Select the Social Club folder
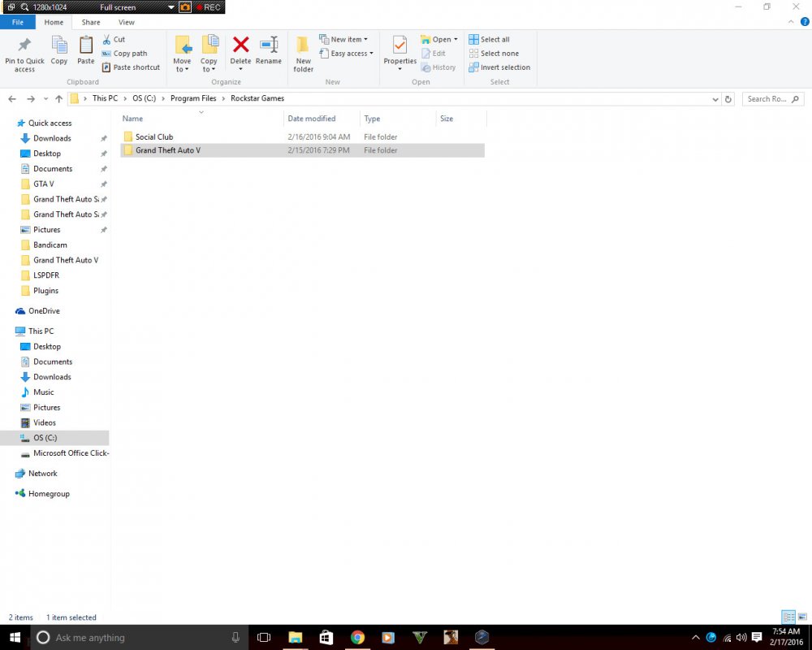812x650 pixels. coord(302,136)
